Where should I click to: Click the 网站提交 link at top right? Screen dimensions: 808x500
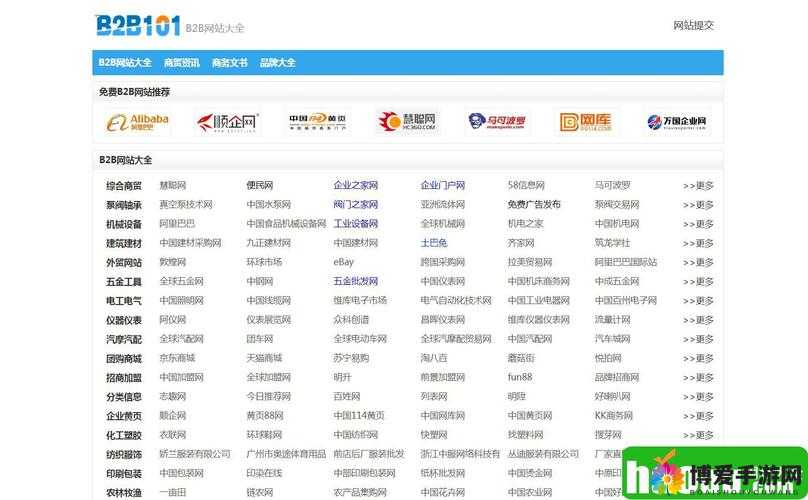click(693, 25)
